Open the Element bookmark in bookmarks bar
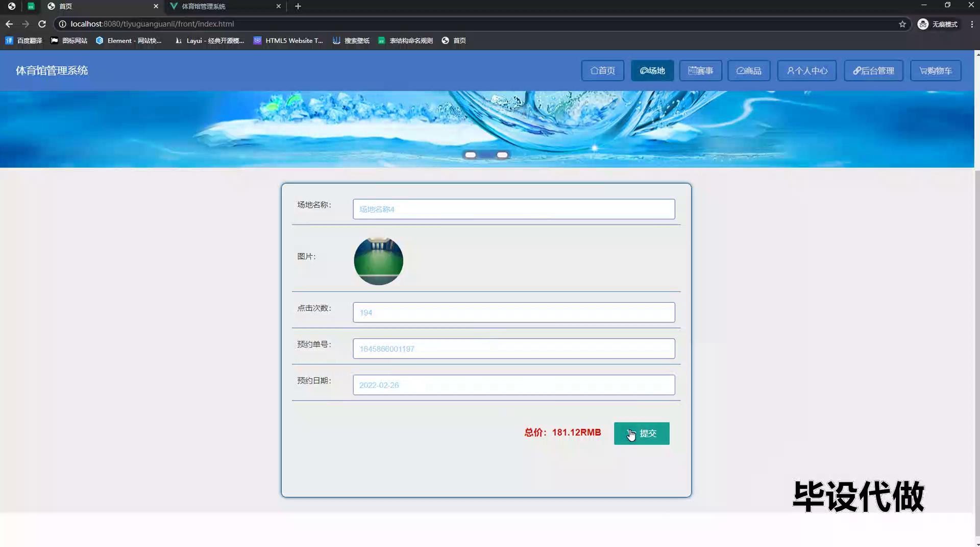Image resolution: width=980 pixels, height=547 pixels. pyautogui.click(x=129, y=40)
